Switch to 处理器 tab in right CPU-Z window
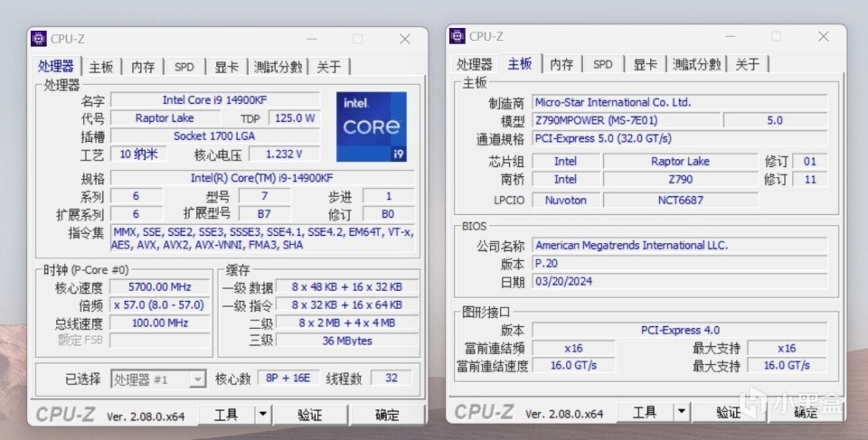The height and width of the screenshot is (440, 868). [475, 64]
